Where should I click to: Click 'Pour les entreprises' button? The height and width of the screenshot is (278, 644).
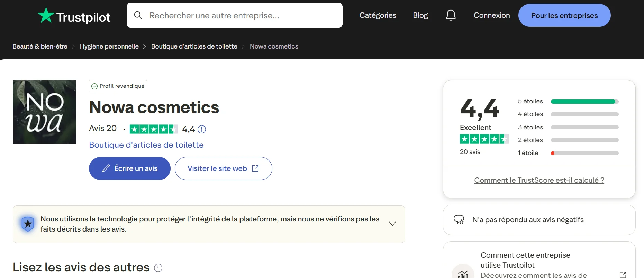tap(564, 15)
